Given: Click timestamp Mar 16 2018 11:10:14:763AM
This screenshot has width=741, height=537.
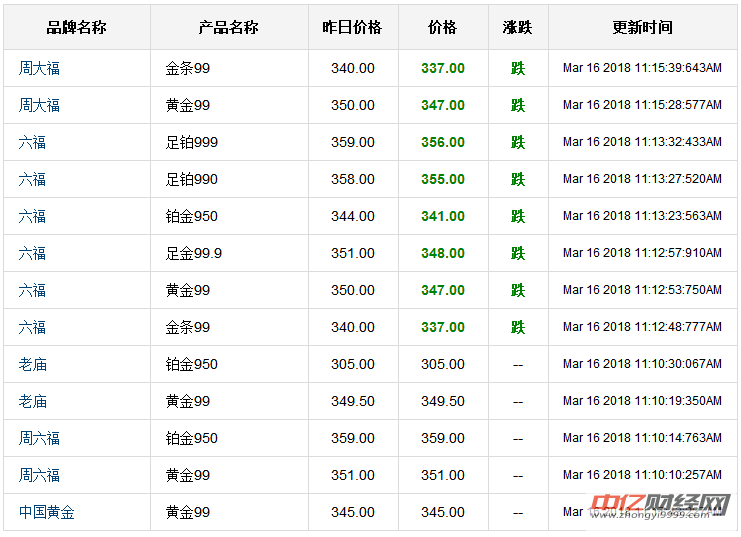Looking at the screenshot, I should click(642, 438).
